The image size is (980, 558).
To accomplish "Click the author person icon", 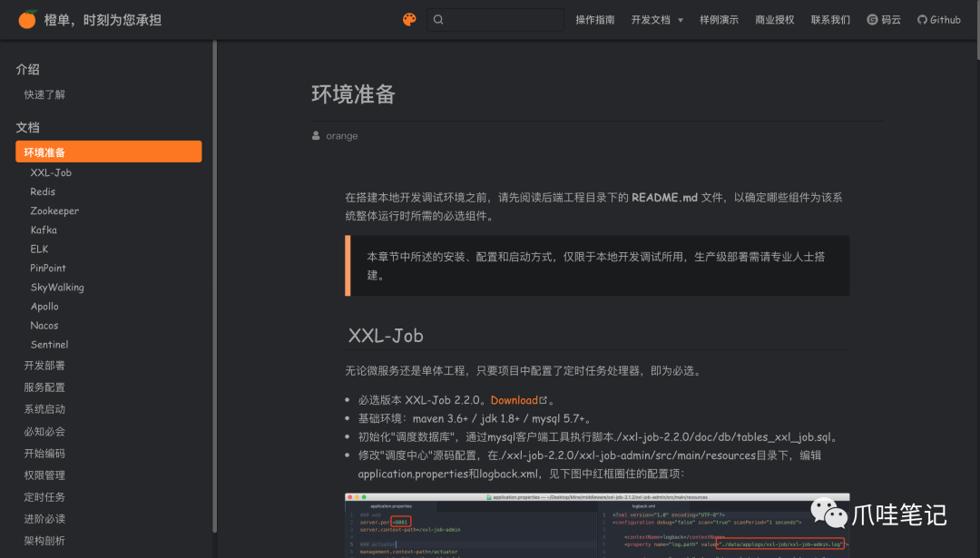I will click(x=316, y=135).
